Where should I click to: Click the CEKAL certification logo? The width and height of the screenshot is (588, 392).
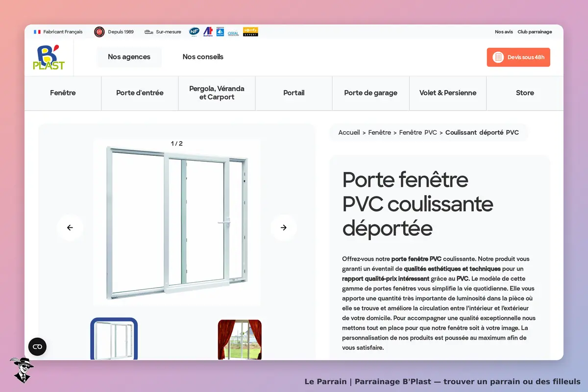[233, 33]
